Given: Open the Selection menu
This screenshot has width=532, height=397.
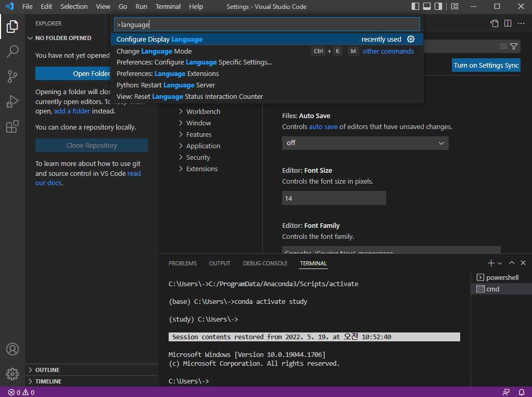Looking at the screenshot, I should pos(73,6).
